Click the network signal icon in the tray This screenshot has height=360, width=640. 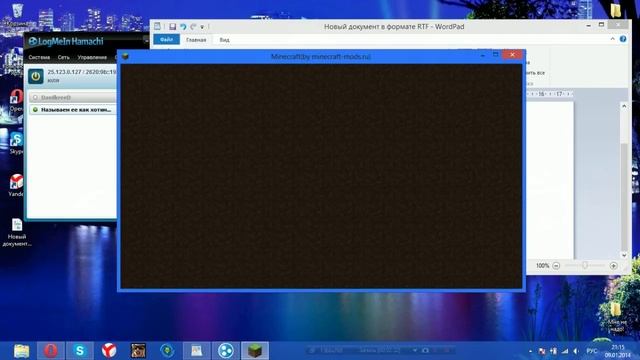pyautogui.click(x=565, y=351)
